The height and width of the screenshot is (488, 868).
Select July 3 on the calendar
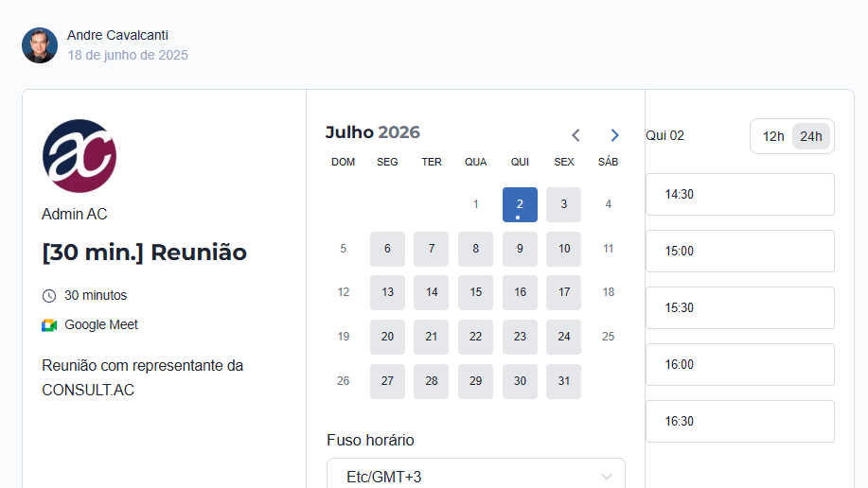pyautogui.click(x=563, y=204)
